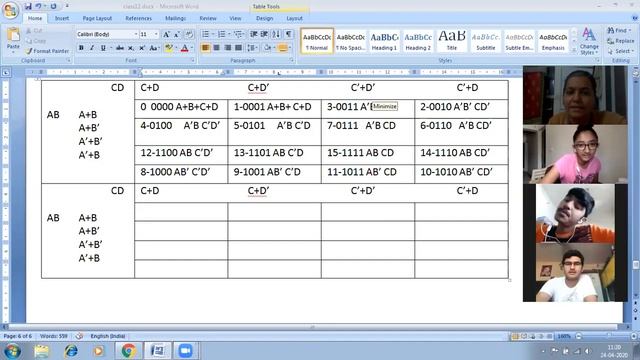Open the font size dropdown
The height and width of the screenshot is (360, 640).
tap(156, 34)
